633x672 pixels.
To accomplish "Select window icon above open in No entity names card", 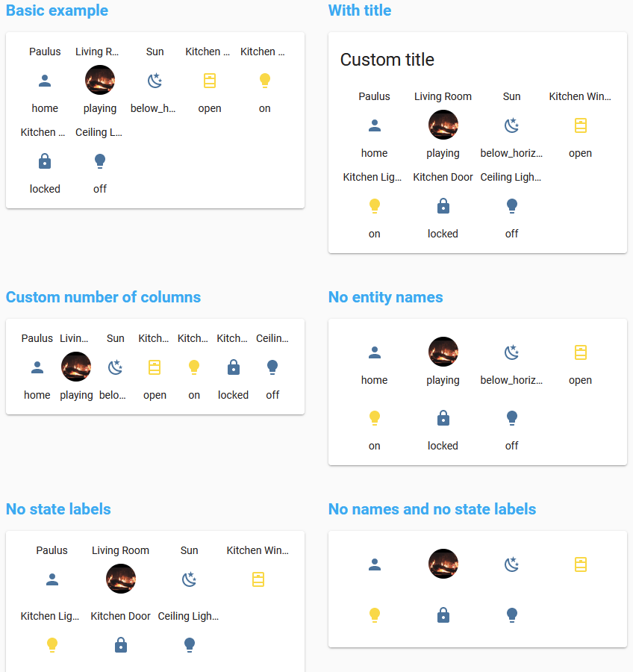I will 580,352.
